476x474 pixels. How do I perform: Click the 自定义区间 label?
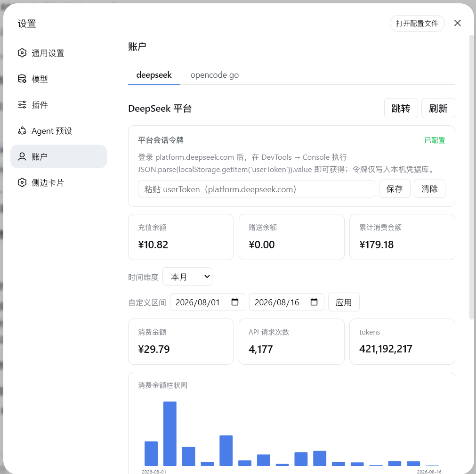pos(147,302)
